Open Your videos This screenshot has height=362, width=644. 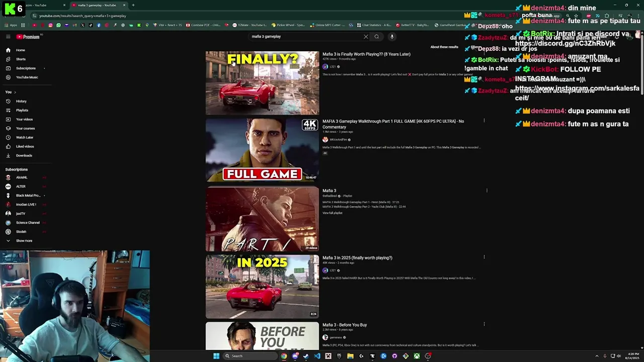pyautogui.click(x=24, y=119)
